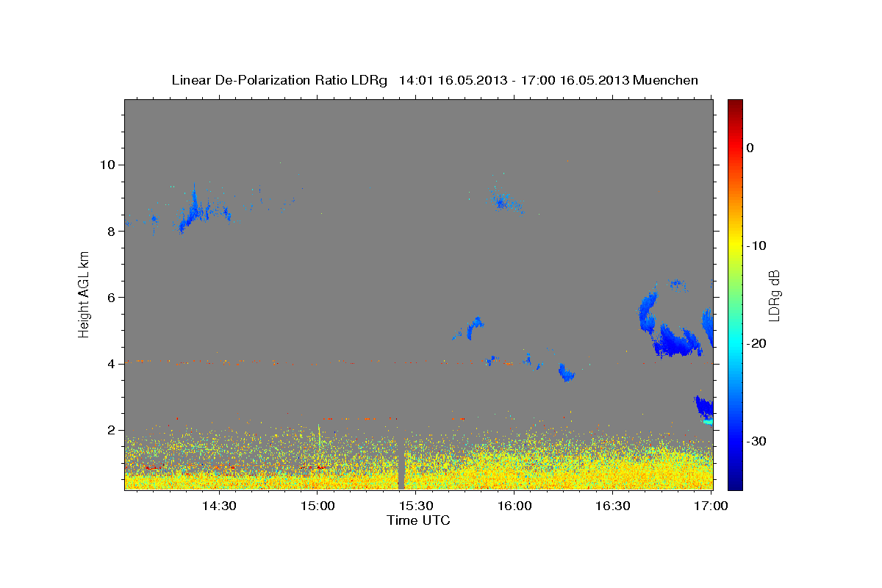Viewport: 882px width, 588px height.
Task: Click the blue cloud echo near 15:55 at 9 km
Action: coord(503,200)
